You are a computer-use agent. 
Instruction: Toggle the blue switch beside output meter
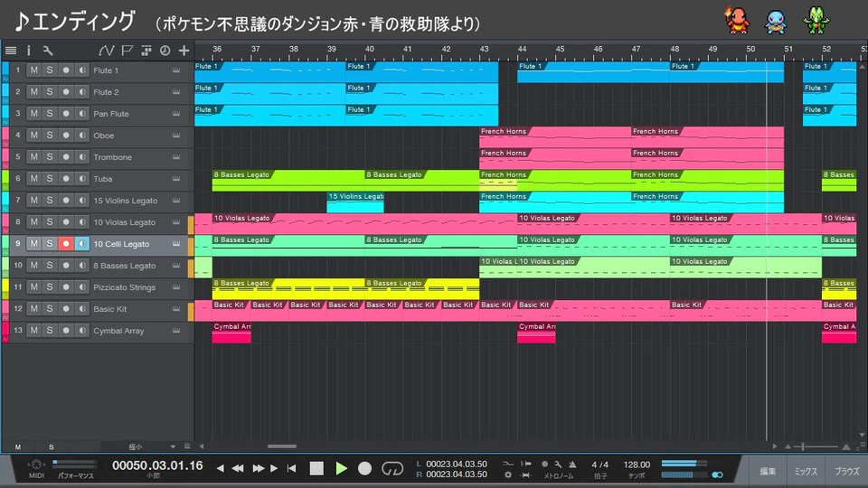(x=717, y=474)
